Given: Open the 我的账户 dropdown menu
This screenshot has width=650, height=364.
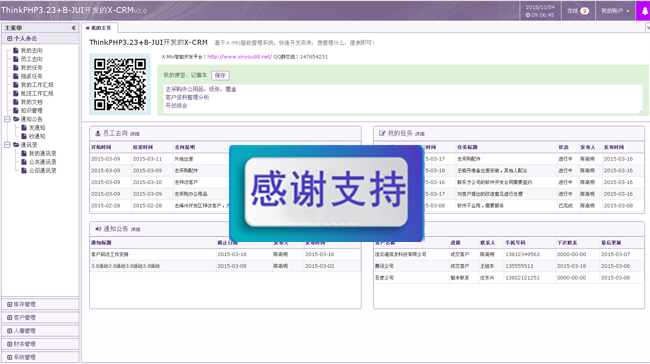Looking at the screenshot, I should click(x=616, y=11).
